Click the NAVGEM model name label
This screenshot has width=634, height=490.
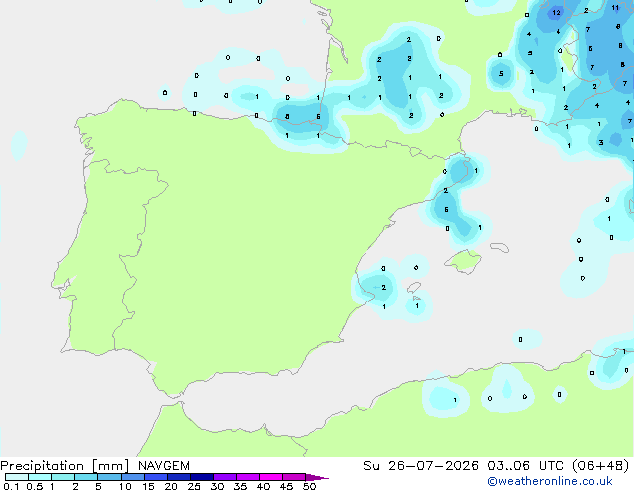(x=164, y=466)
